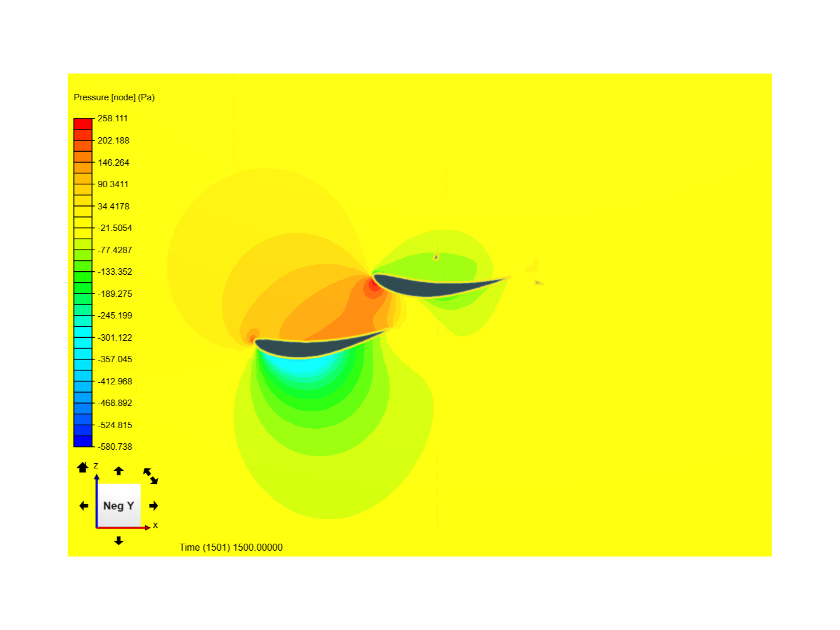Click the Time (1501) 1500.00000 label
Image resolution: width=840 pixels, height=630 pixels.
231,547
